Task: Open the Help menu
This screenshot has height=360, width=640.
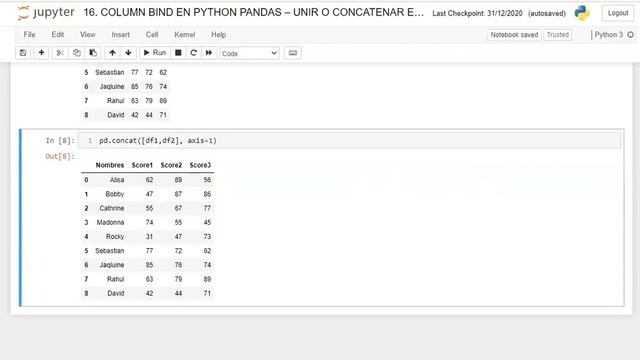Action: (x=218, y=35)
